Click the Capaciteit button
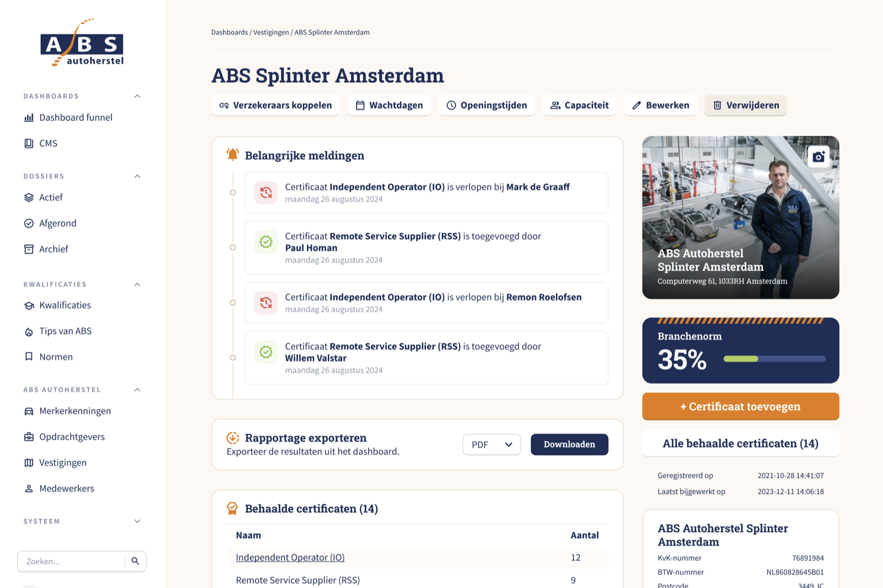Screen dimensions: 883x588 point(579,105)
